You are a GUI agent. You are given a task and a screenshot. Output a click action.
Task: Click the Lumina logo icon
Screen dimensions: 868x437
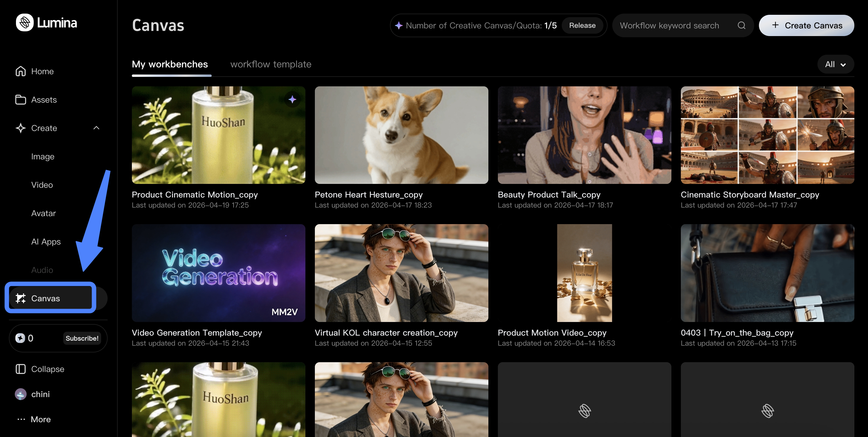(x=25, y=22)
